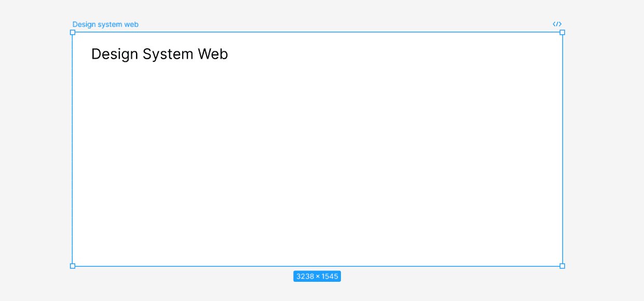Click the top-left corner selection handle
644x301 pixels.
point(73,32)
